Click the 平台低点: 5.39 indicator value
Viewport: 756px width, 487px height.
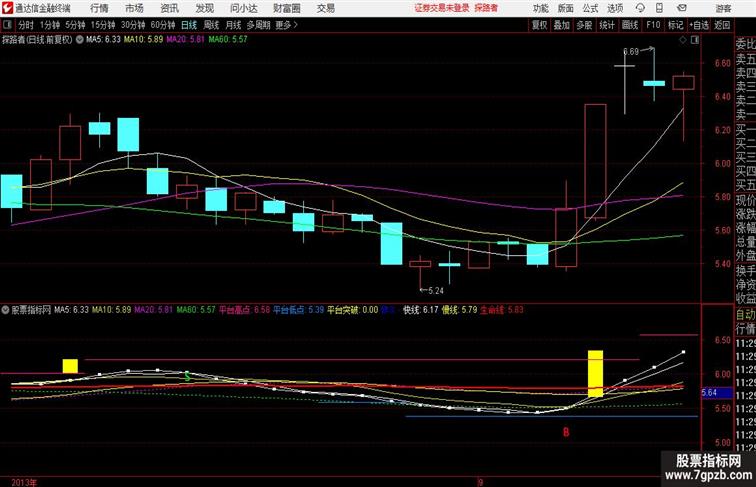pos(298,310)
